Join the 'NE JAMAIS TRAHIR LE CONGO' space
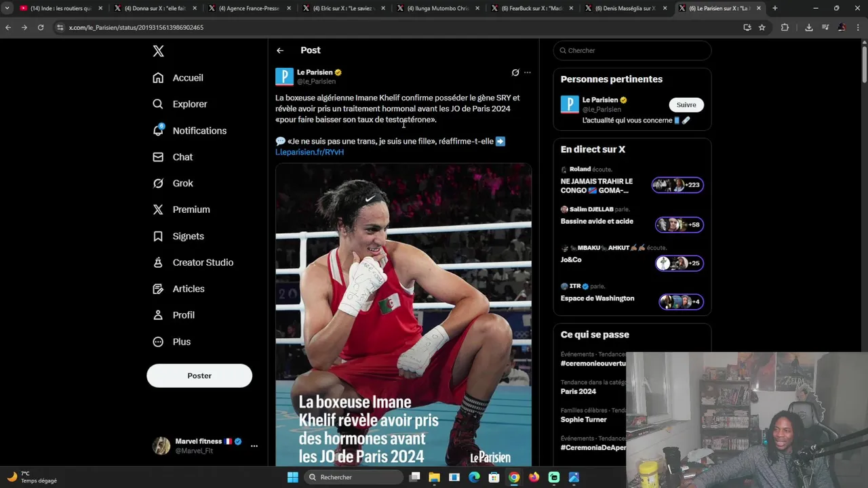Screen dimensions: 868x488 [597, 186]
